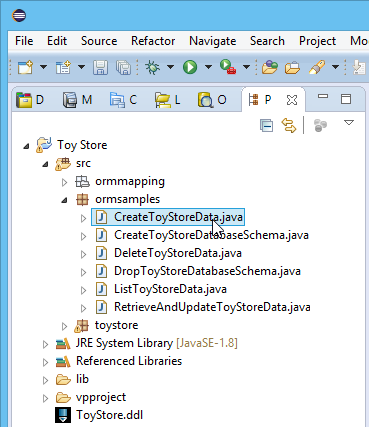The height and width of the screenshot is (427, 369).
Task: Click the Run External Tools icon
Action: [x=228, y=67]
